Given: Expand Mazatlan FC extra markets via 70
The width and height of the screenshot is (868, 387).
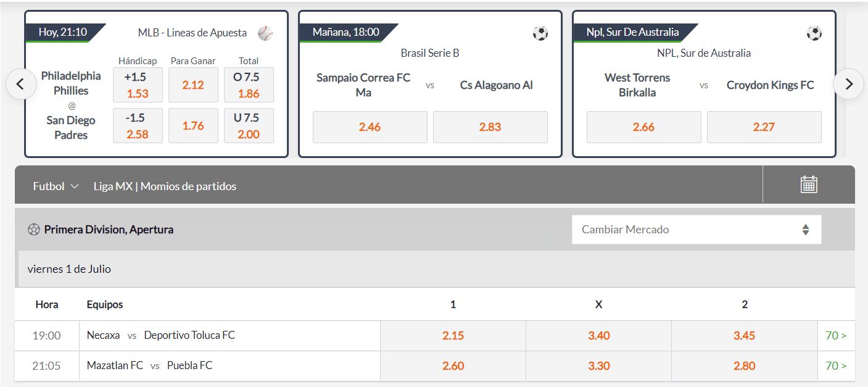Looking at the screenshot, I should click(x=836, y=365).
